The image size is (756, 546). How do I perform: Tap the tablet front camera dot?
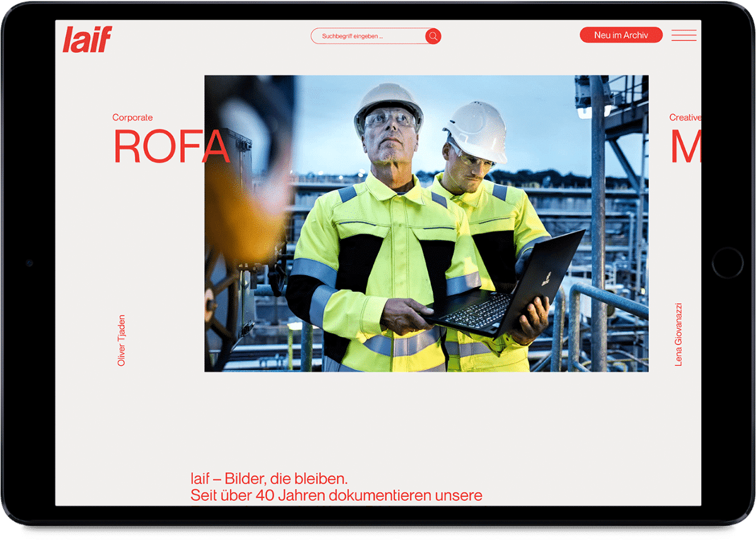[30, 263]
